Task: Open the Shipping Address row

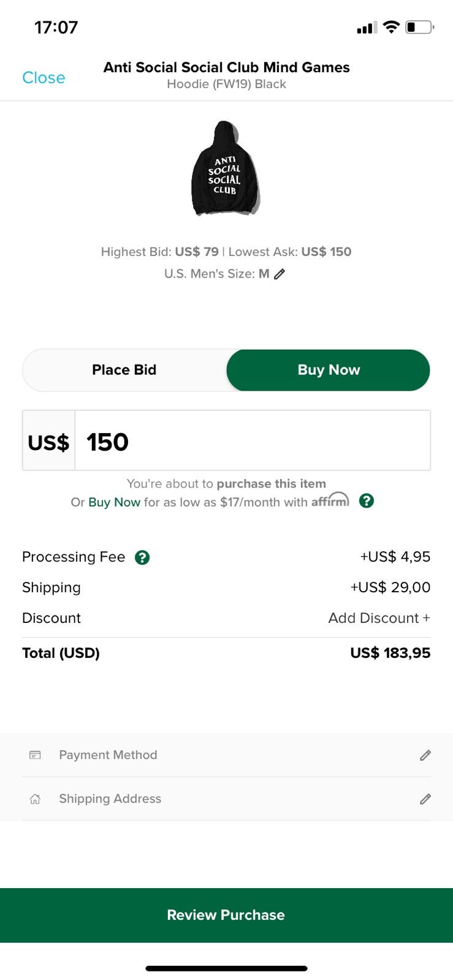Action: pyautogui.click(x=226, y=799)
